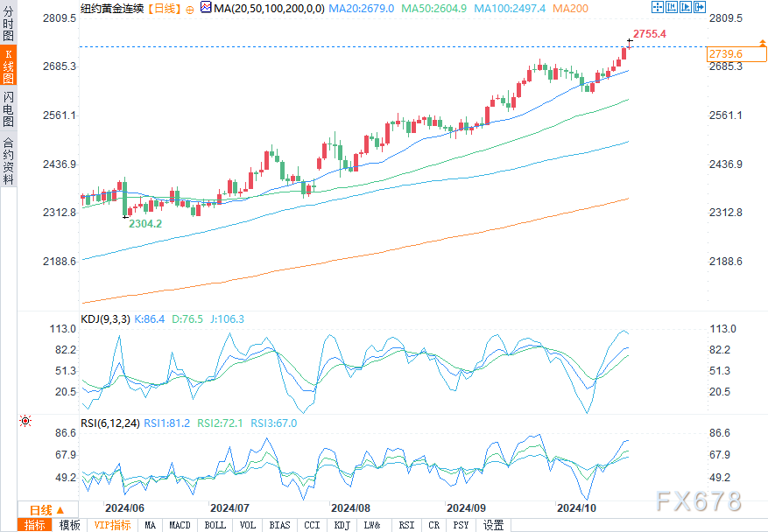Switch to the 模板 tab
The image size is (768, 532).
coord(70,525)
